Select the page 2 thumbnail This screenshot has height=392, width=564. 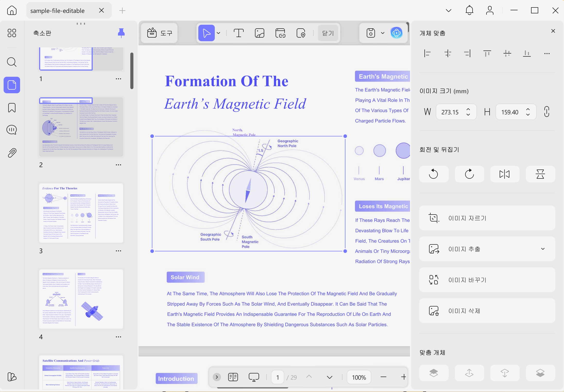(81, 127)
